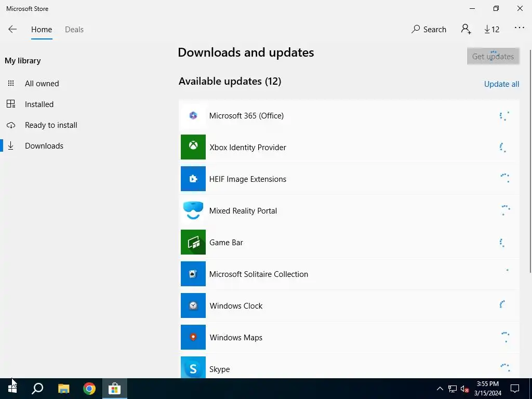Click the vertical scrollbar of the updates list
Image resolution: width=532 pixels, height=399 pixels.
tap(530, 161)
